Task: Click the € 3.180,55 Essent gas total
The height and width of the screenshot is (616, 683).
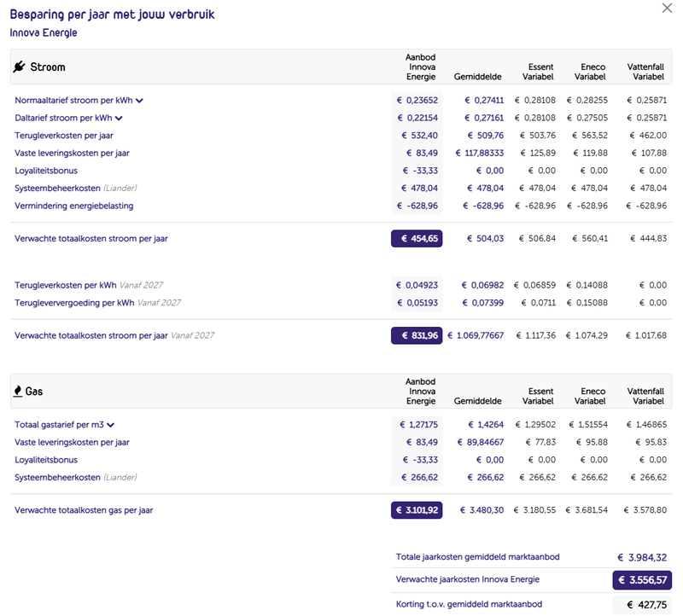Action: [x=535, y=510]
